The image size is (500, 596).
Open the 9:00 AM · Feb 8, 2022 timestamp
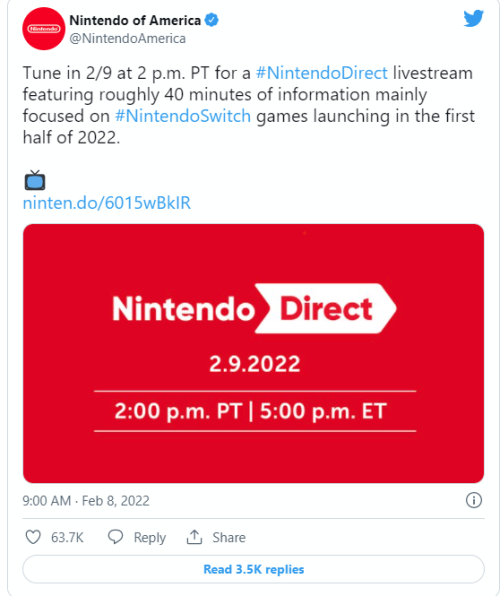tap(86, 501)
